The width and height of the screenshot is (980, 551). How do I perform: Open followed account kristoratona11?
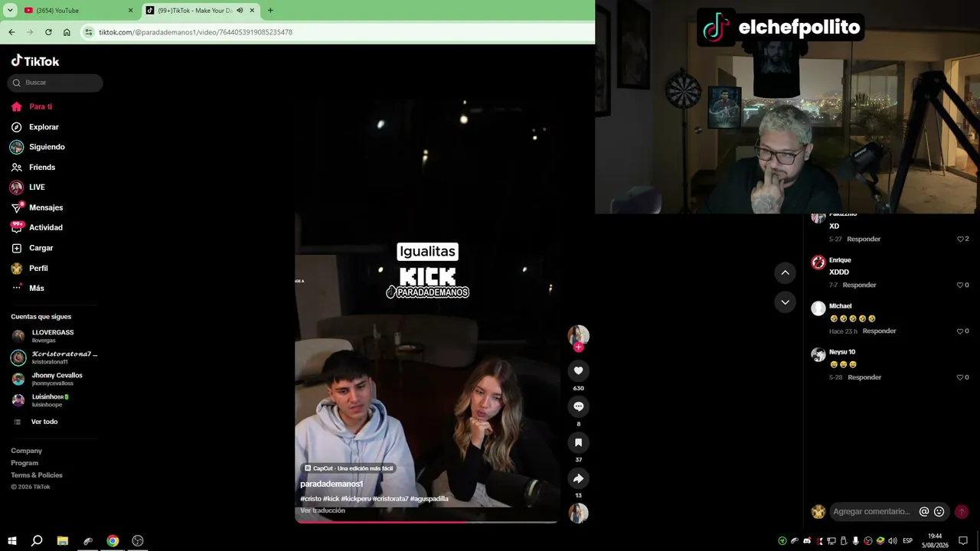54,357
